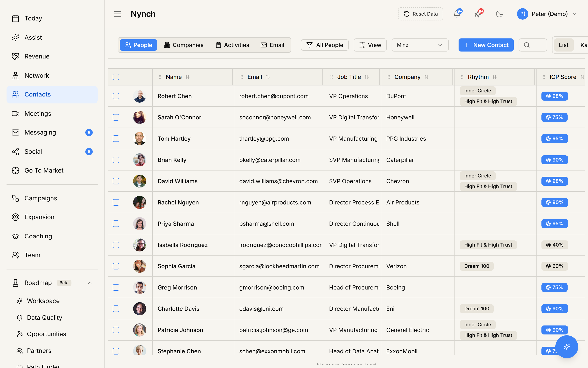This screenshot has width=588, height=368.
Task: Click the Coaching graduation cap icon
Action: click(16, 236)
